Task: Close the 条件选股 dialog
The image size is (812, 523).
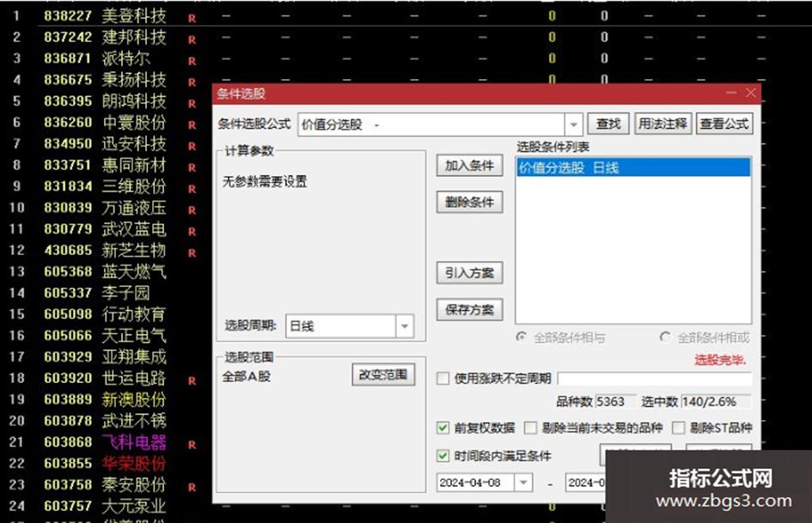Action: 751,93
